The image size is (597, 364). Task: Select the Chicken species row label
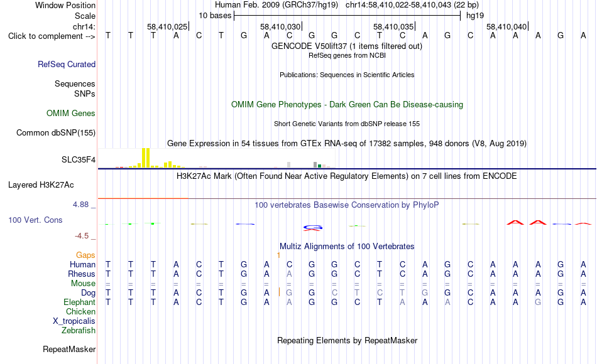click(x=80, y=311)
